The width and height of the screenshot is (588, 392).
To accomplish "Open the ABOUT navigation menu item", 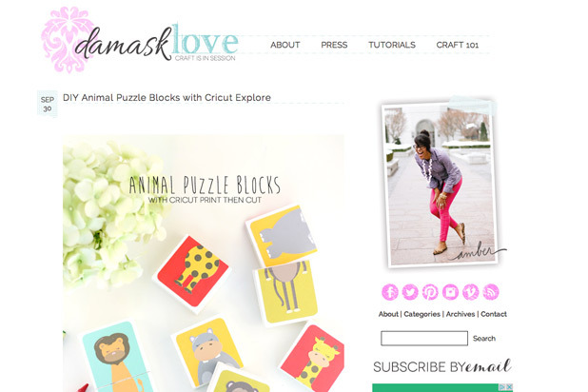I will tap(285, 45).
